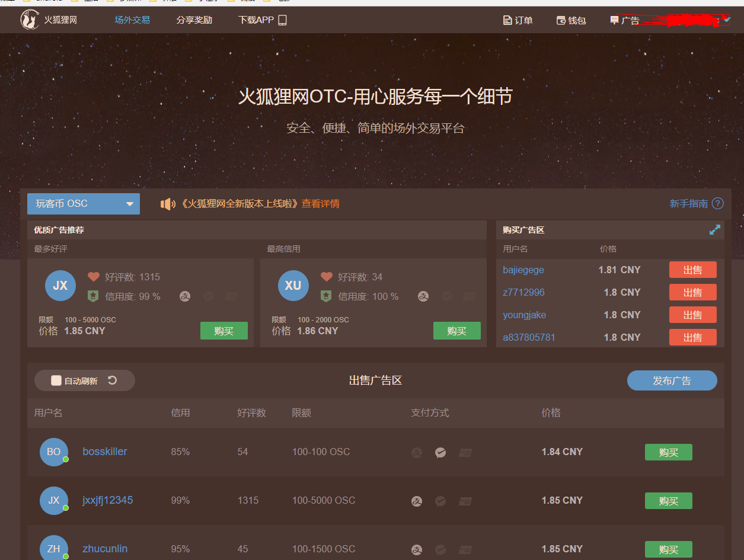Open user bajiegege profile link
Viewport: 744px width, 560px height.
coord(523,270)
